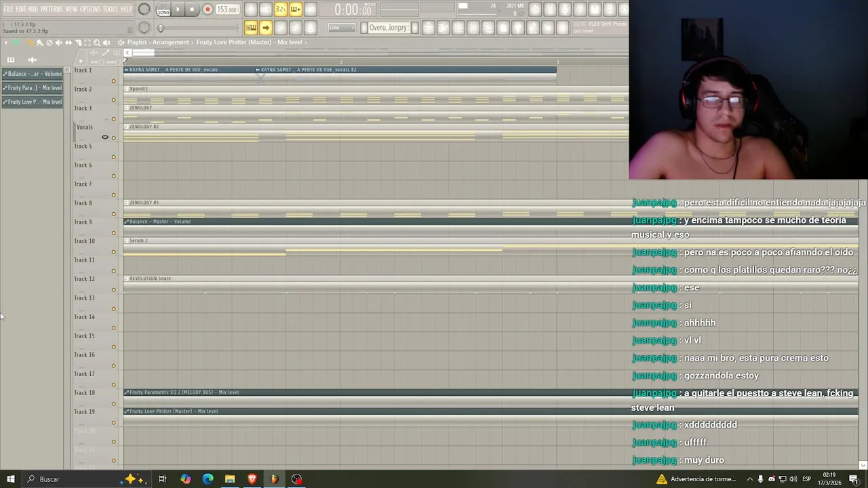Toggle the overdub loop recording icon
Screen dimensions: 868x488
tap(295, 9)
